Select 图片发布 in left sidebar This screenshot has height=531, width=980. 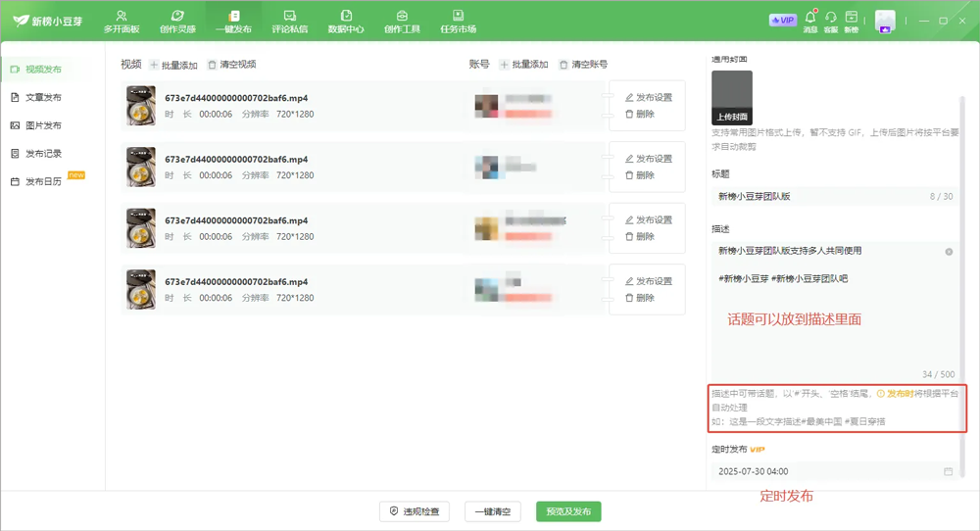pyautogui.click(x=42, y=125)
